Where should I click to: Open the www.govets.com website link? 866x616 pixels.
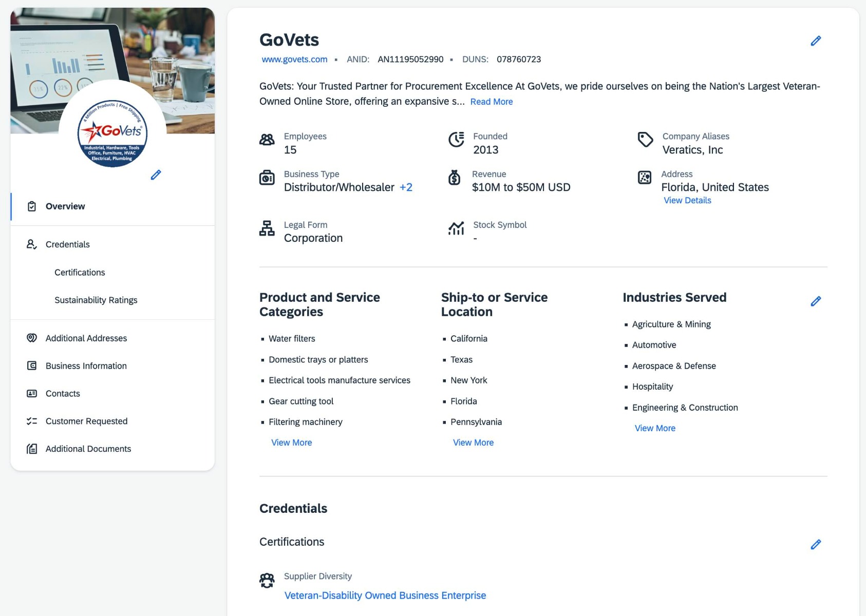[x=294, y=59]
